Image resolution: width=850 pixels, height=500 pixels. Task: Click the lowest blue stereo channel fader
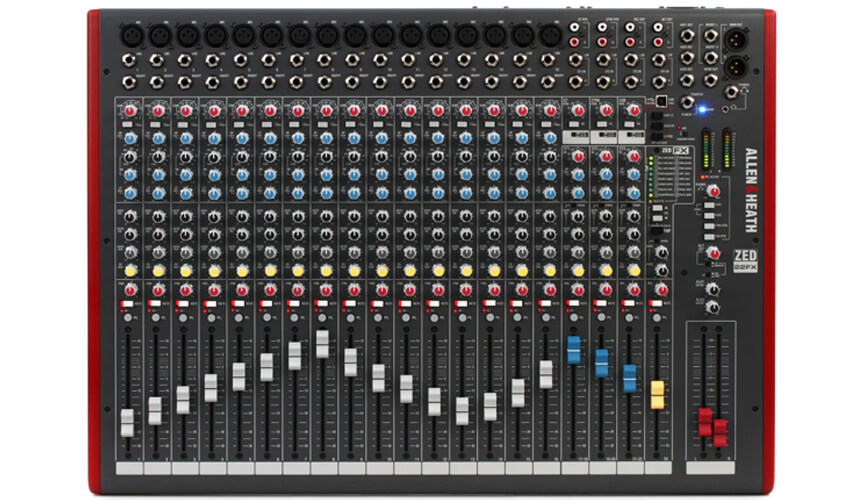click(x=629, y=379)
